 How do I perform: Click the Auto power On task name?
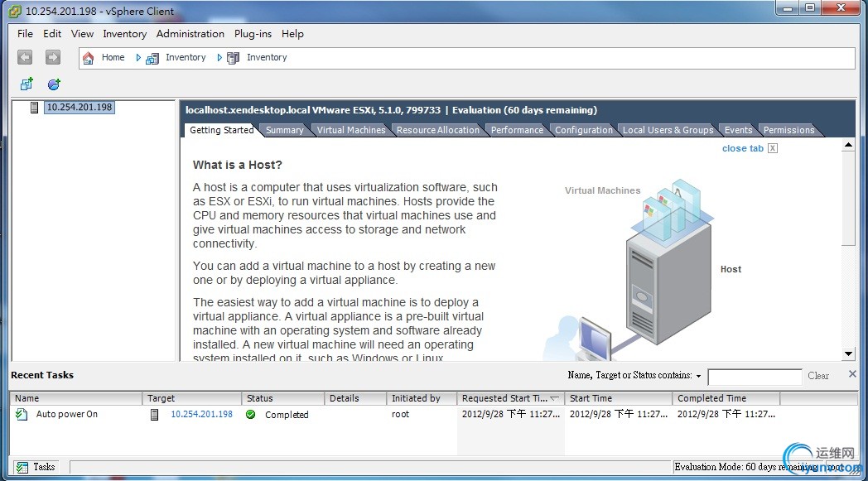(x=67, y=414)
